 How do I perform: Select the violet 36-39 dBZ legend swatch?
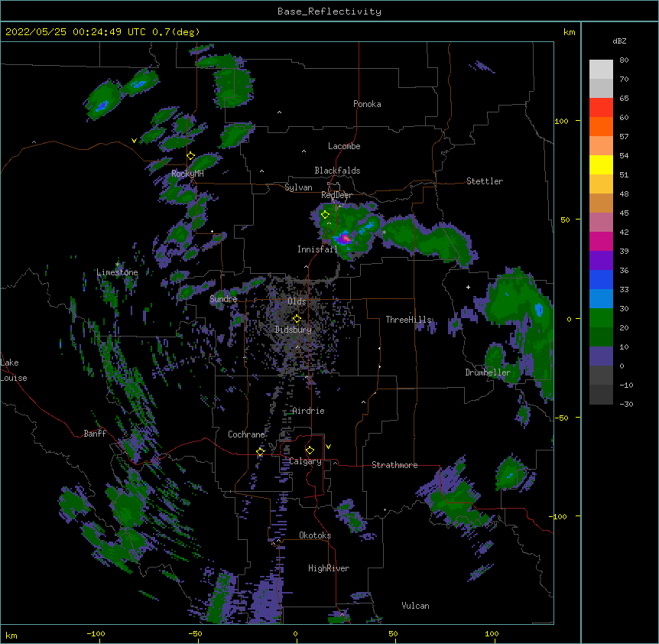tap(601, 261)
